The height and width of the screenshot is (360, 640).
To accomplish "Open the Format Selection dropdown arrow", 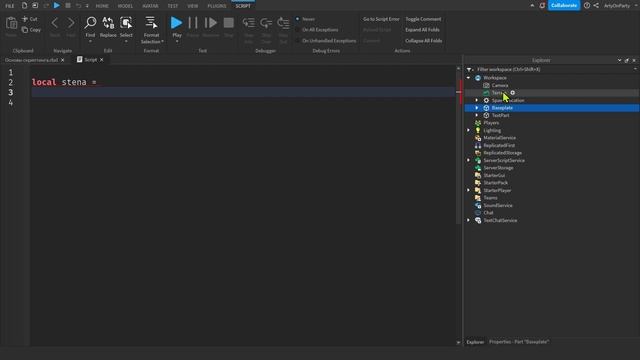I will pyautogui.click(x=162, y=42).
